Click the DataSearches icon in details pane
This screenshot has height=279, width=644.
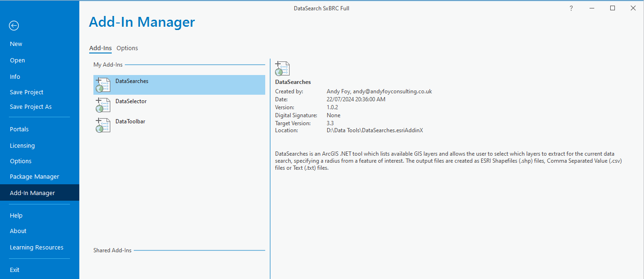tap(283, 68)
